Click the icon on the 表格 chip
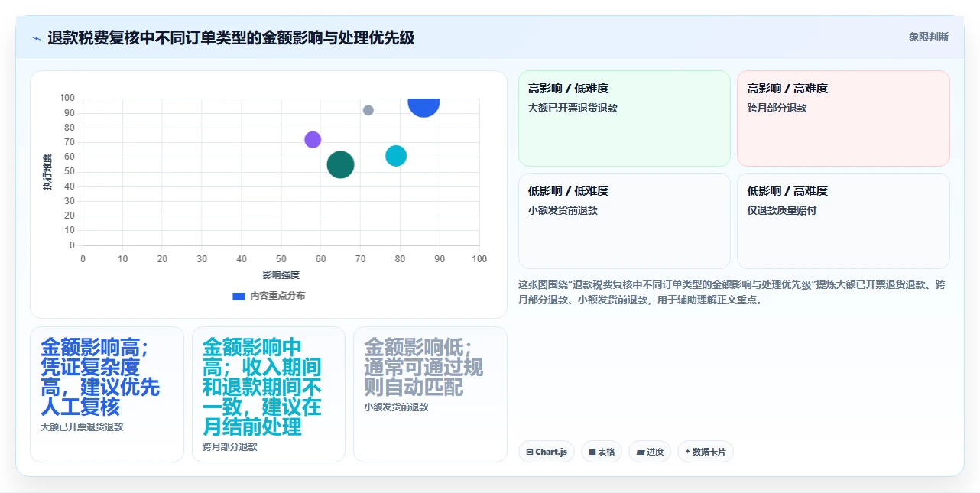Image resolution: width=980 pixels, height=493 pixels. (592, 452)
